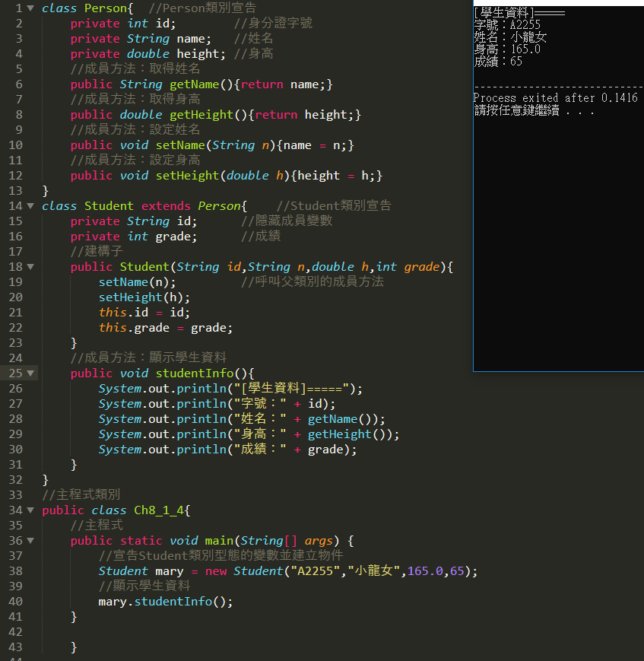Collapse the Student class fold arrow
Image resolution: width=644 pixels, height=661 pixels.
(30, 206)
